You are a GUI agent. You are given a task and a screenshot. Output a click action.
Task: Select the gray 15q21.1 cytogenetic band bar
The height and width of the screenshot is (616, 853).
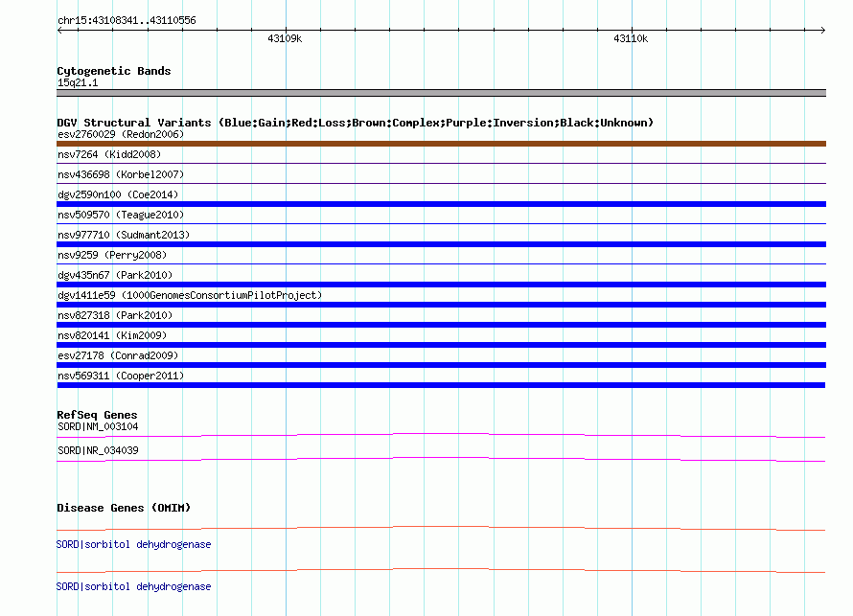coord(441,93)
